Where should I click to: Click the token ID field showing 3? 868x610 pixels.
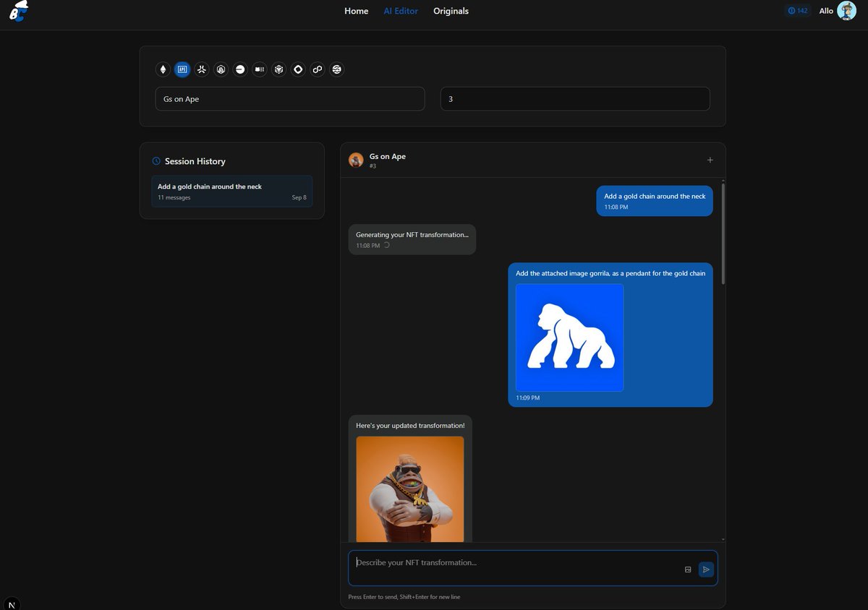click(575, 99)
